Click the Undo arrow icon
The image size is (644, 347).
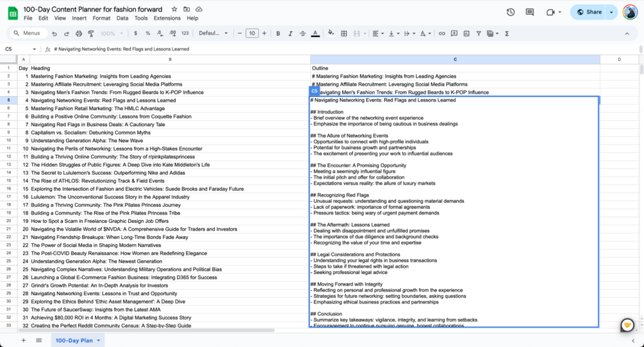[x=54, y=34]
